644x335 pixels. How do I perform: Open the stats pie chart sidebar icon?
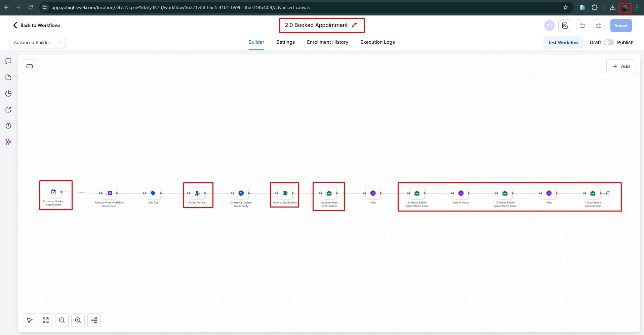9,94
